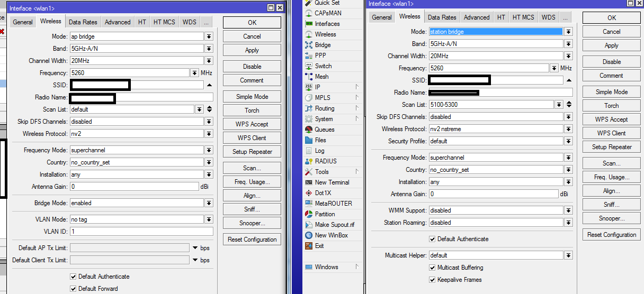Open the Files menu icon
This screenshot has width=644, height=294.
click(x=309, y=140)
